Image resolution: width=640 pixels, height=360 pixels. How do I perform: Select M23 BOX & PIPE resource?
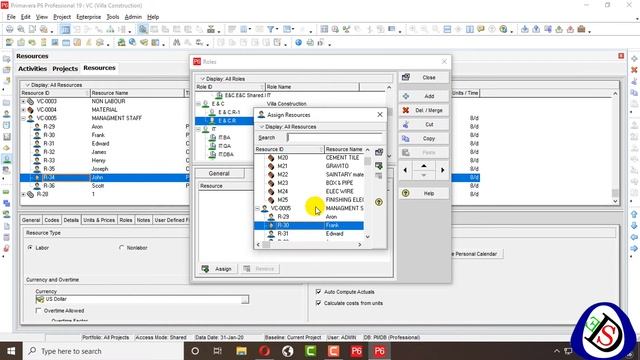pyautogui.click(x=309, y=183)
